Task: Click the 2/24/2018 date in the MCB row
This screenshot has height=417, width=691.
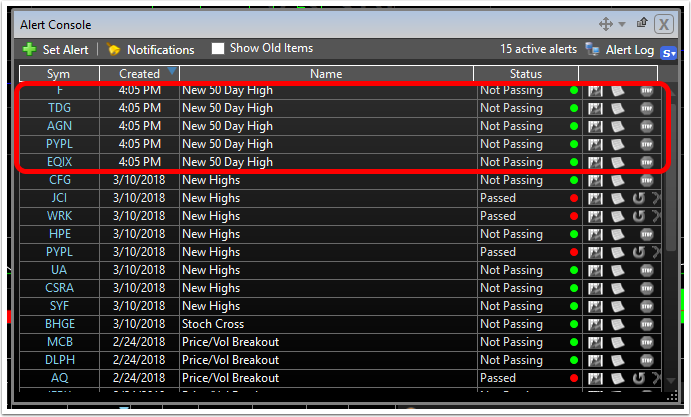Action: coord(139,343)
